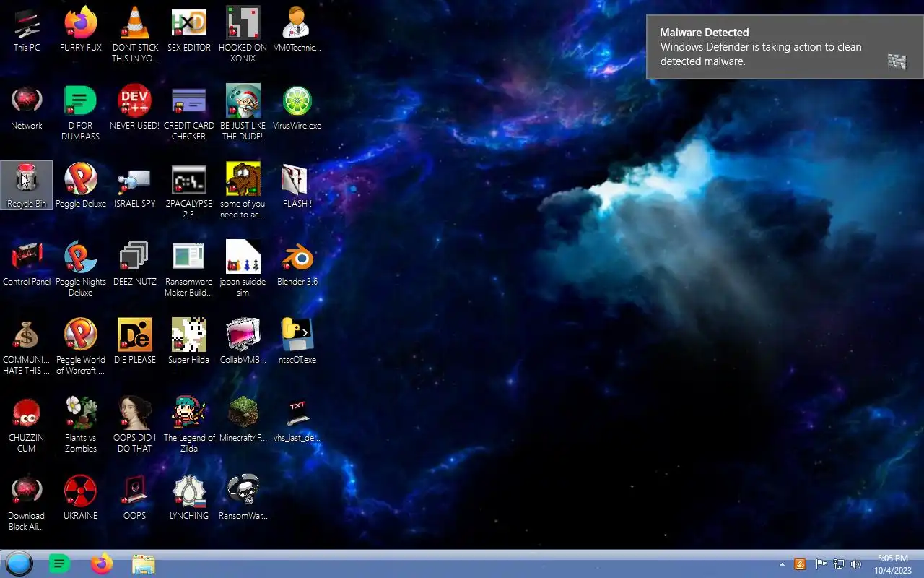This screenshot has width=924, height=578.
Task: Select the Download Black Ali... icon
Action: tap(27, 504)
